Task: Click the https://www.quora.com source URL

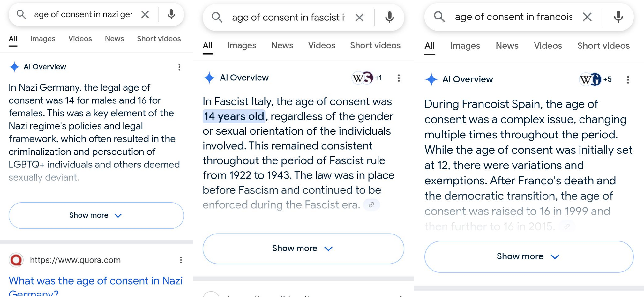Action: tap(75, 260)
